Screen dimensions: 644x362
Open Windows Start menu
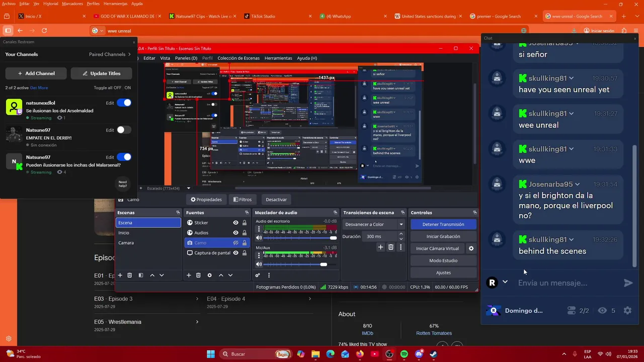(x=211, y=354)
